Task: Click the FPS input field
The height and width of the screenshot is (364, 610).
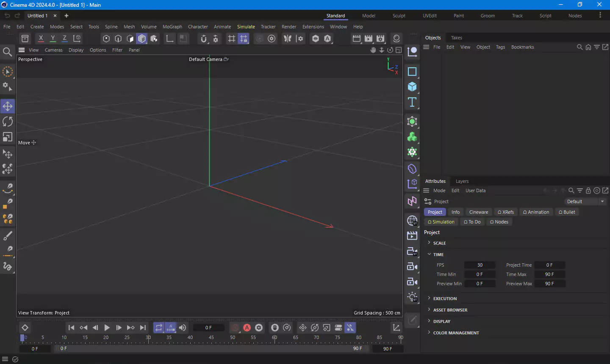Action: click(x=480, y=265)
